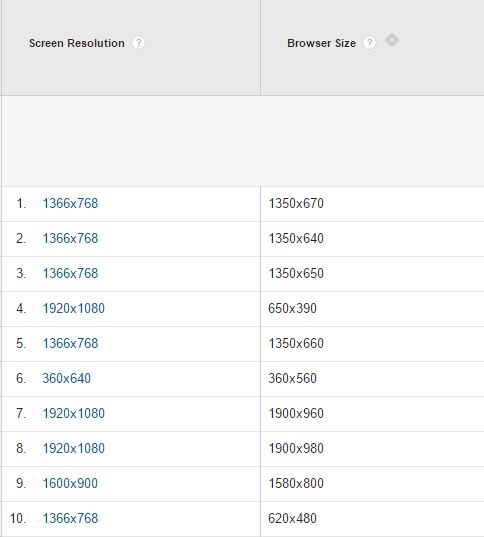The width and height of the screenshot is (484, 537).
Task: Open 1366x768 link in row 10
Action: (70, 519)
